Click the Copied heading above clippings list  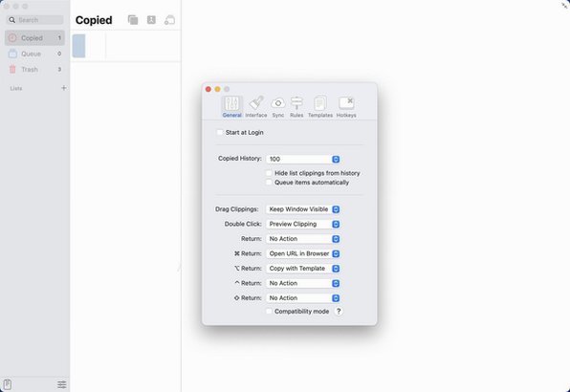pos(94,20)
